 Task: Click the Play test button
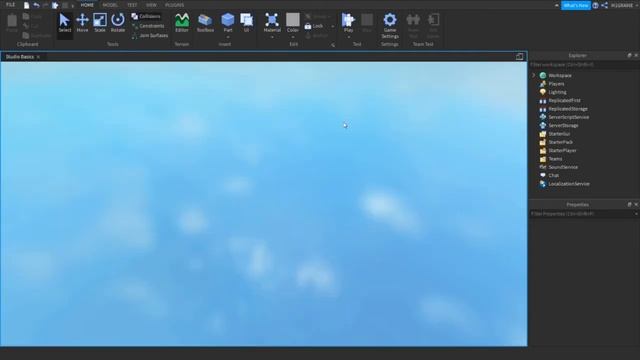348,23
